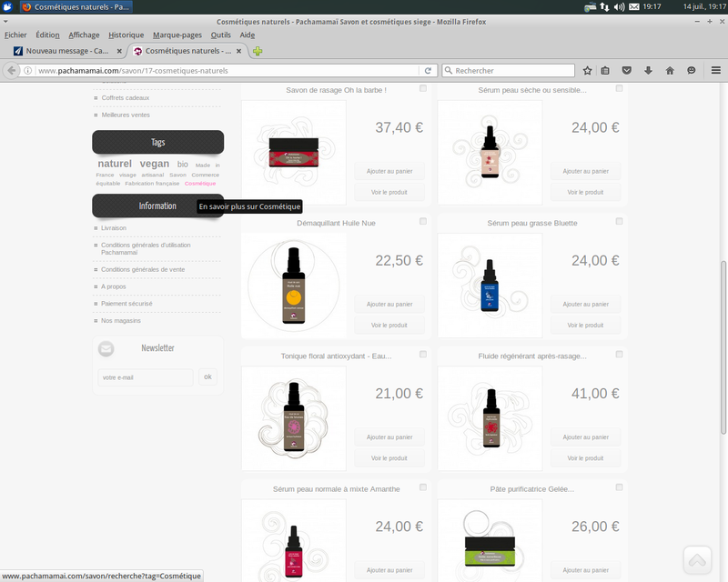Screen dimensions: 728x582
Task: View the Sérum peau sèche product
Action: pos(585,192)
